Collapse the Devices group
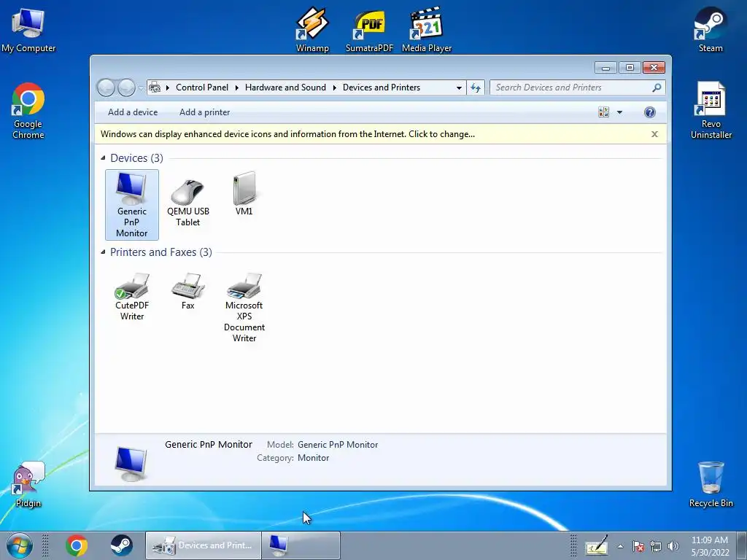747x560 pixels. pos(103,157)
